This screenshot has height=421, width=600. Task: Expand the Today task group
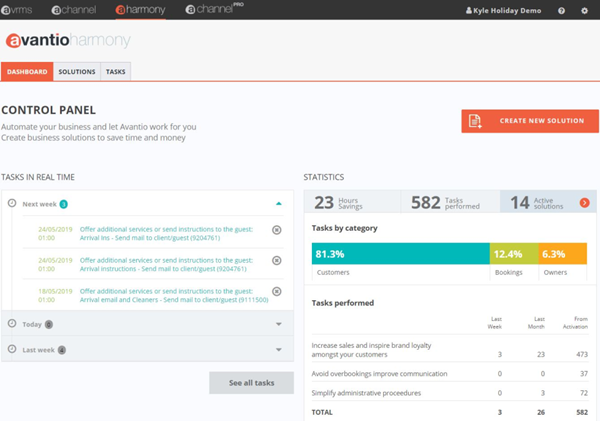pyautogui.click(x=279, y=324)
